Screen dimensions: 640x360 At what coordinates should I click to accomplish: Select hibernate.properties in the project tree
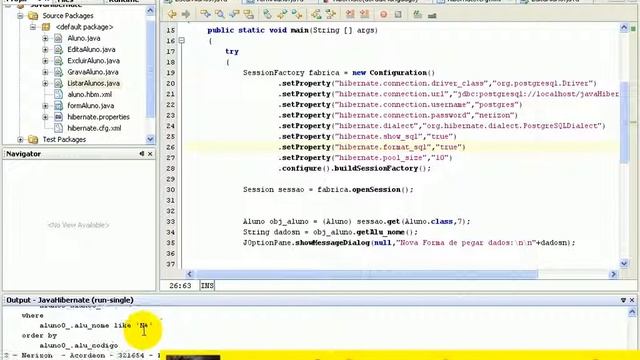(x=98, y=117)
